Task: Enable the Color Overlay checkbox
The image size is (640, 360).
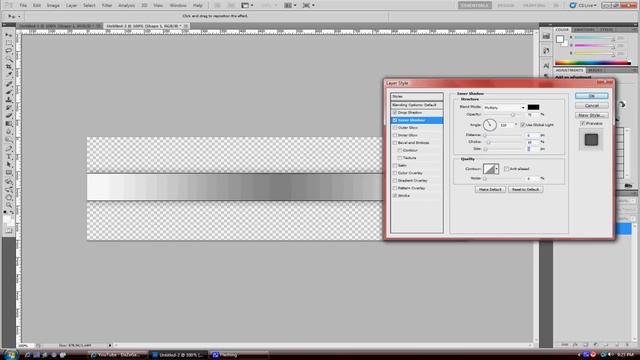Action: point(395,173)
